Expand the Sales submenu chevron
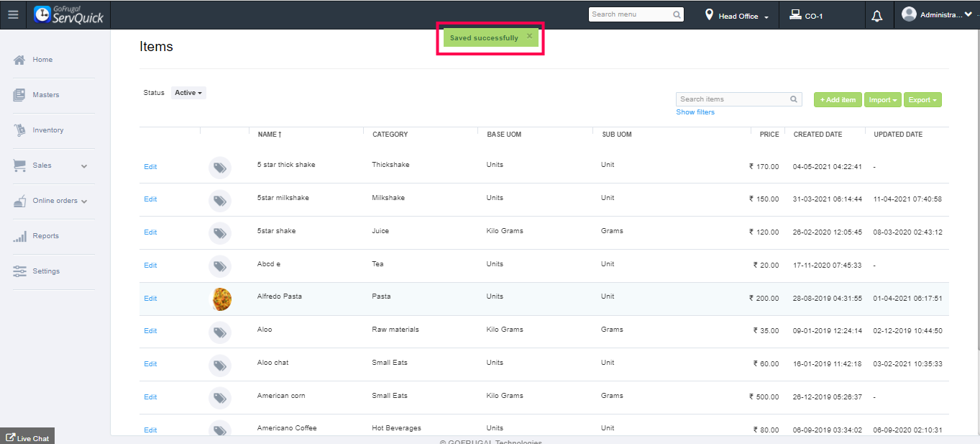This screenshot has height=444, width=980. (84, 166)
